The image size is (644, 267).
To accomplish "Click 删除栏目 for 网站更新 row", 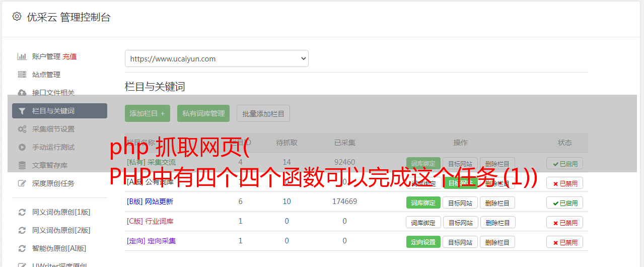I will click(x=497, y=203).
